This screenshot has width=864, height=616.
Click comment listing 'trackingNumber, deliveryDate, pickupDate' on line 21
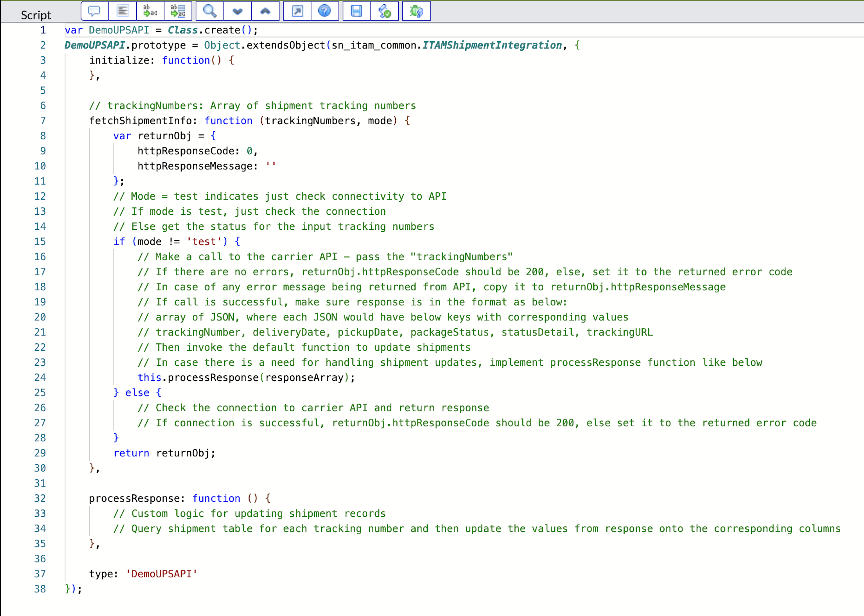(395, 332)
